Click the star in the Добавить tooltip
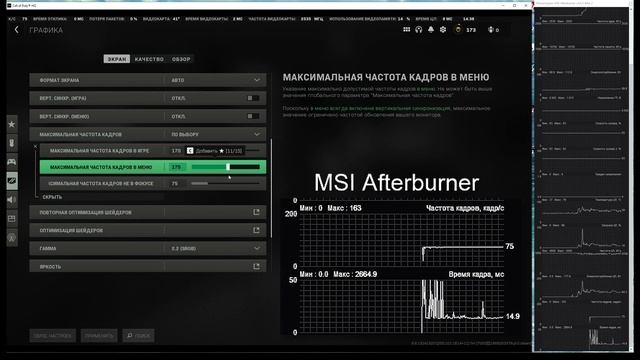Image resolution: width=640 pixels, height=360 pixels. (x=222, y=151)
